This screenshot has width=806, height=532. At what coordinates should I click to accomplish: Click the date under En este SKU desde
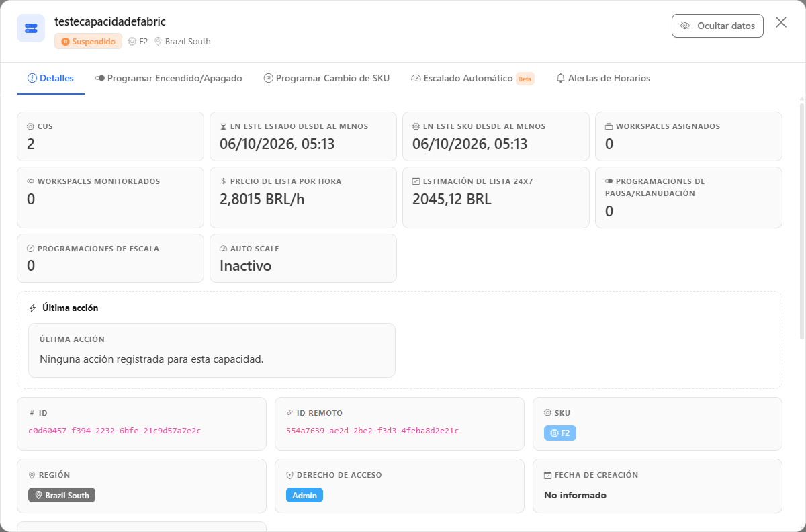[470, 144]
